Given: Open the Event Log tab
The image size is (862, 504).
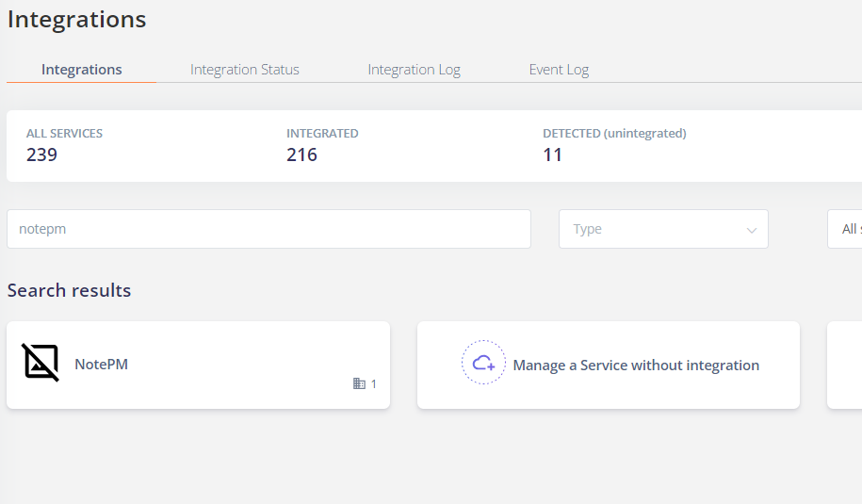Looking at the screenshot, I should tap(559, 70).
